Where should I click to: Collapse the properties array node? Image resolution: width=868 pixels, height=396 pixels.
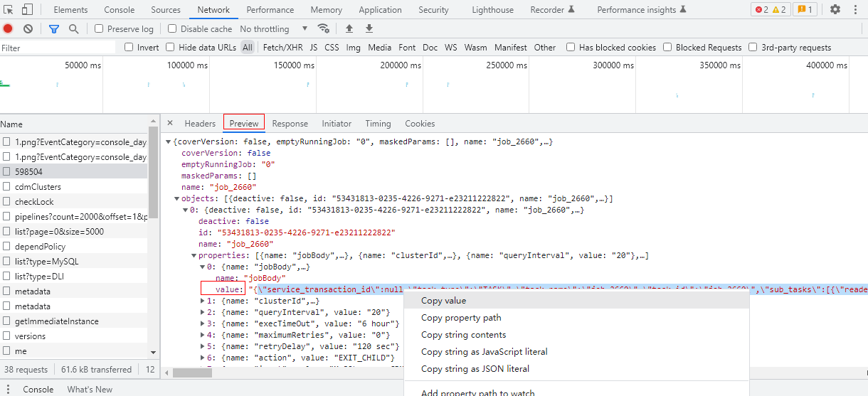[x=194, y=256]
